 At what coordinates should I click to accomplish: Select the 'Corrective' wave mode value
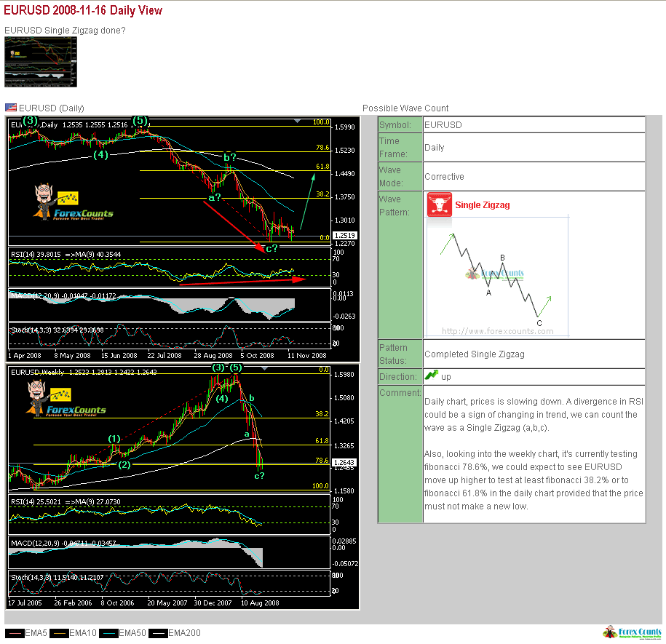pyautogui.click(x=444, y=177)
